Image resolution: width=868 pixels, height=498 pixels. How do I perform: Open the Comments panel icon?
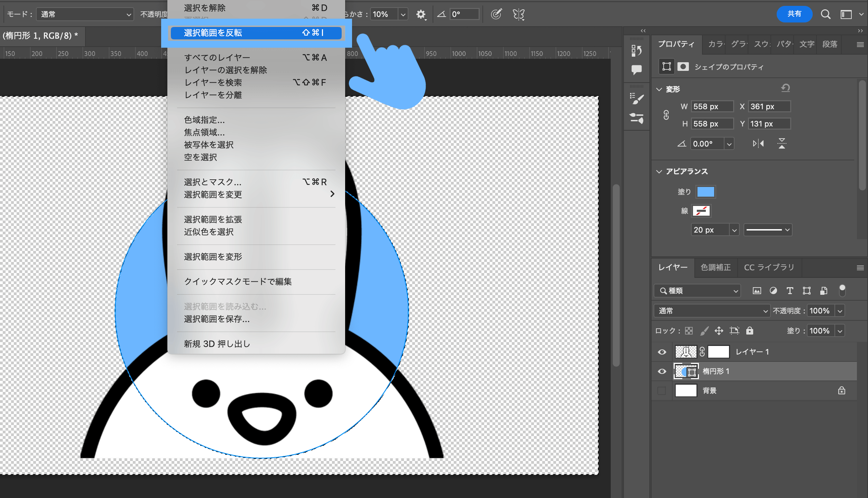click(x=636, y=70)
